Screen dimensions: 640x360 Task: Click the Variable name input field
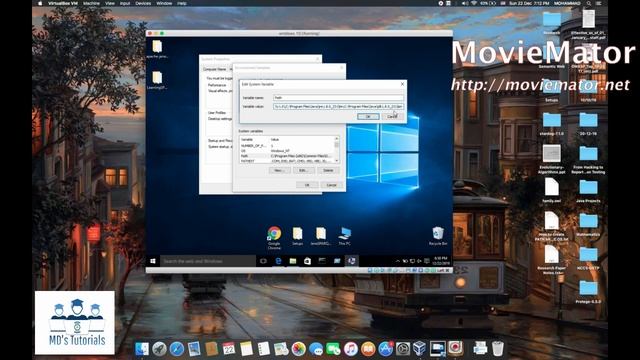[338, 98]
